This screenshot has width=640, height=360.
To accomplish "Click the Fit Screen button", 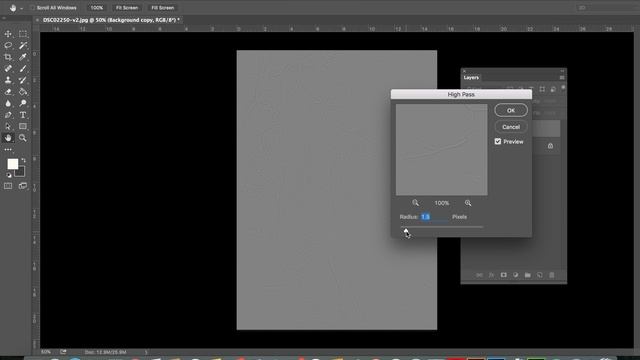I will click(x=127, y=8).
